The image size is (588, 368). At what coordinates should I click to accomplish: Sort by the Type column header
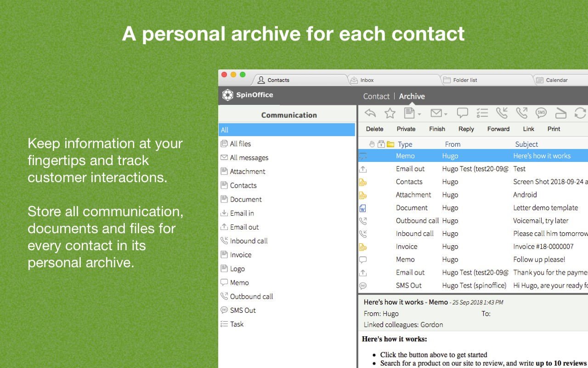pyautogui.click(x=405, y=144)
